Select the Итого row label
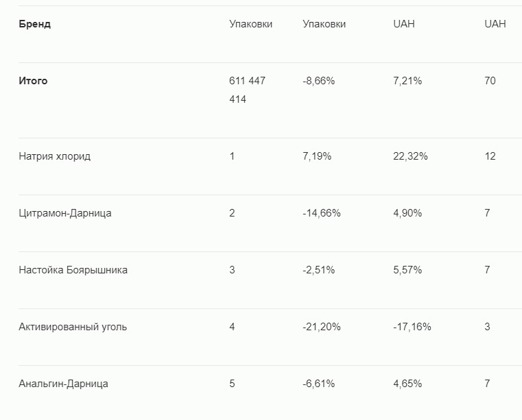 34,81
